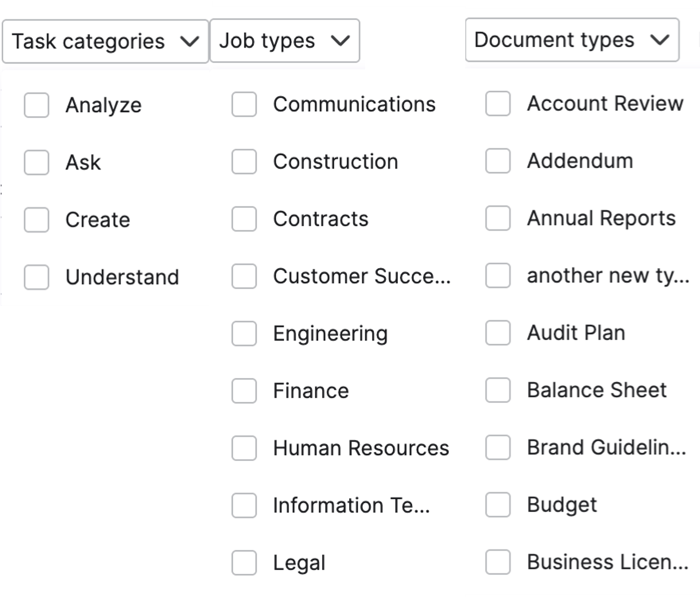Check the Analyze checkbox

click(x=36, y=105)
